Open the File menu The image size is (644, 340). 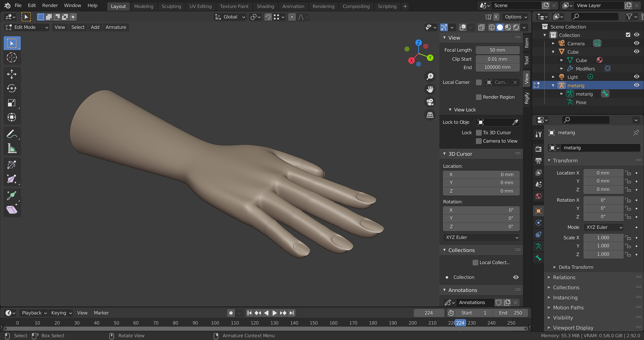(18, 6)
